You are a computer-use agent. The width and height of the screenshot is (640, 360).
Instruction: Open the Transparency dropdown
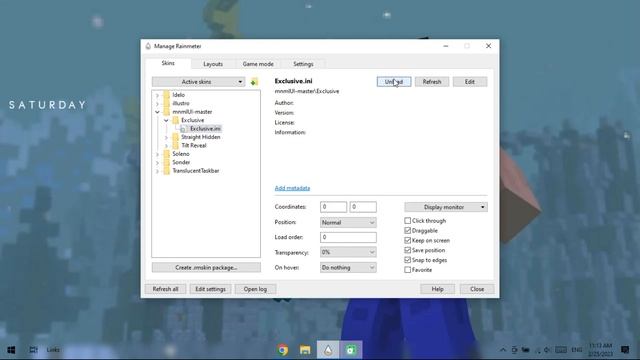(x=348, y=252)
